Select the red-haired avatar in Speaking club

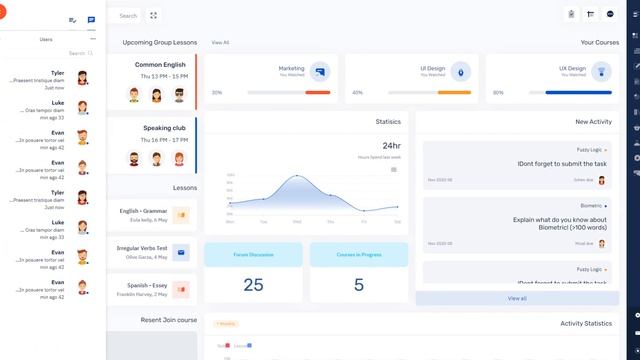coord(179,158)
